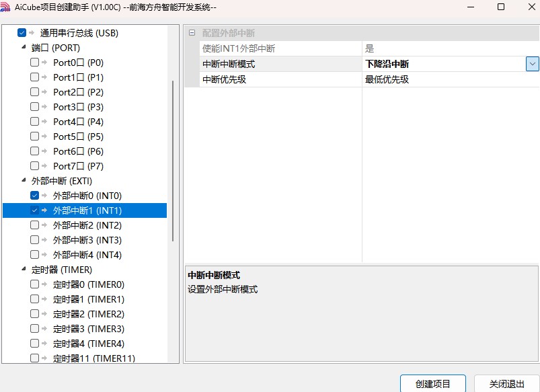Open the 中断中断模式 dropdown arrow
This screenshot has height=392, width=540.
pyautogui.click(x=532, y=64)
